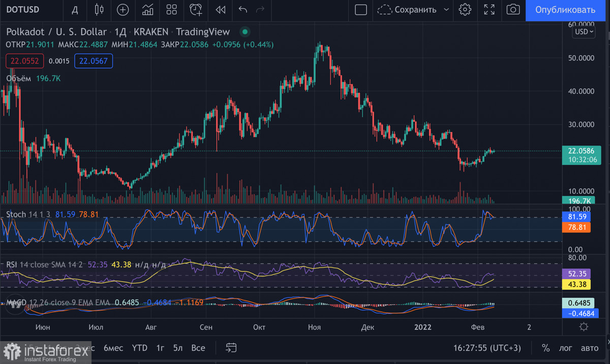The image size is (610, 364).
Task: Click the undo arrow in the toolbar
Action: [x=243, y=10]
